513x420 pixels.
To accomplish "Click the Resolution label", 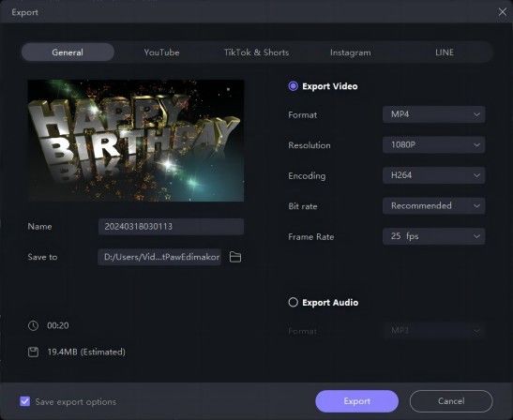I will point(309,145).
